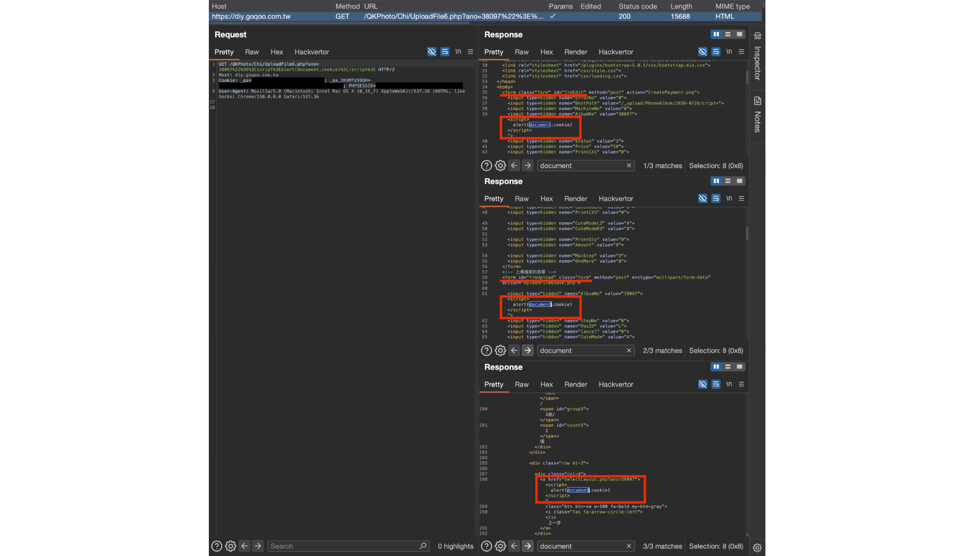The height and width of the screenshot is (556, 980).
Task: Jump to previous match in '1/3 matches' bar
Action: [514, 166]
